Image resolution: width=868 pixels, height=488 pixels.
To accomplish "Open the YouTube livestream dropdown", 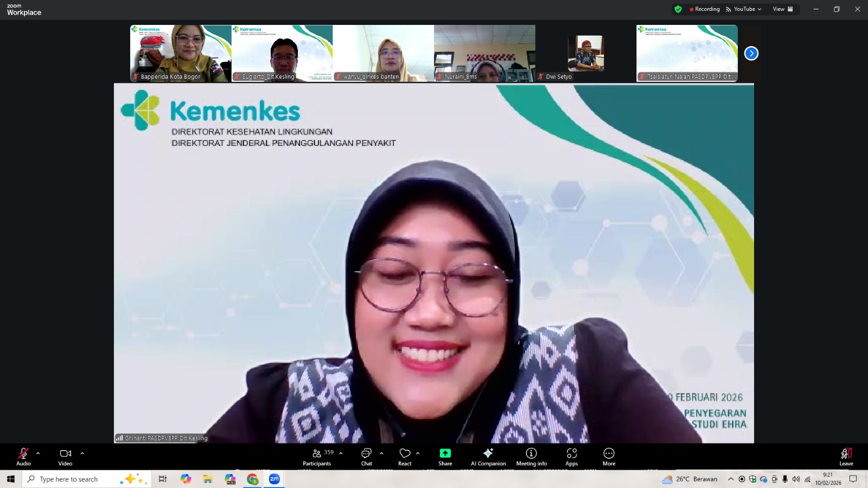I will point(744,9).
